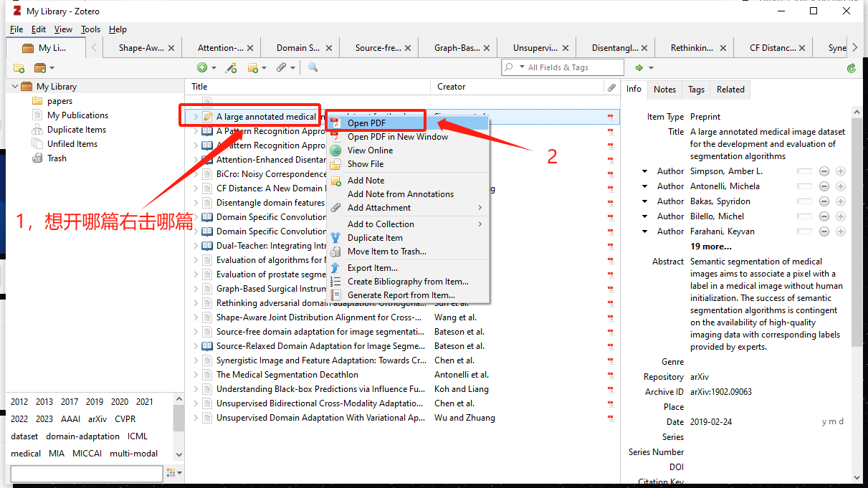Select the My Publications collection

(x=77, y=115)
